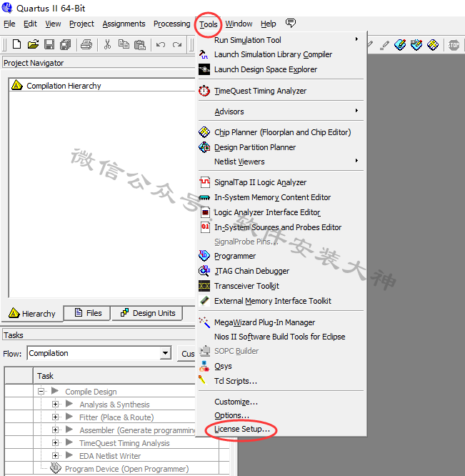
Task: Expand the Advisors submenu
Action: [356, 111]
